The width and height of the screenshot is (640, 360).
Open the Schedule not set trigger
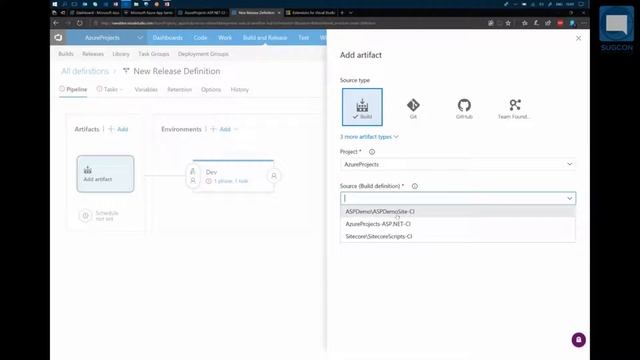[x=99, y=216]
